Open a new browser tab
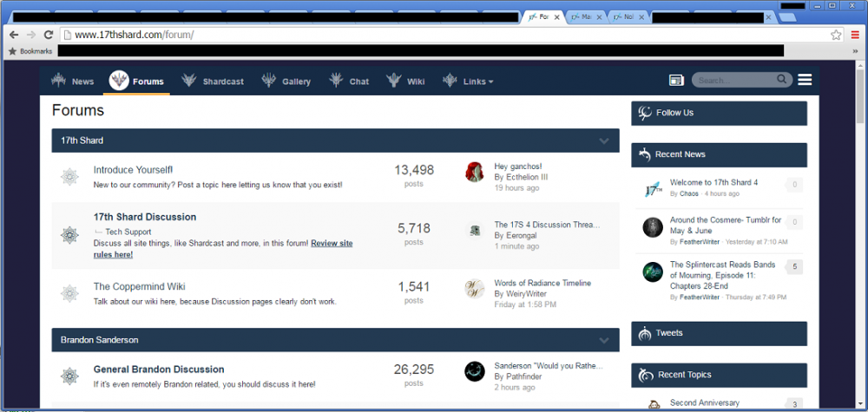Image resolution: width=868 pixels, height=412 pixels. (786, 17)
